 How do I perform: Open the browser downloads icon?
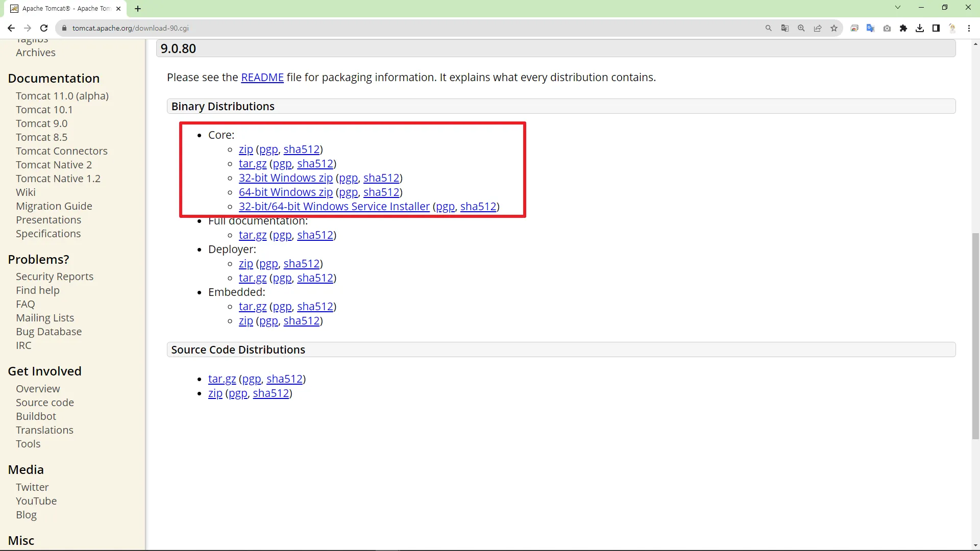(x=920, y=28)
